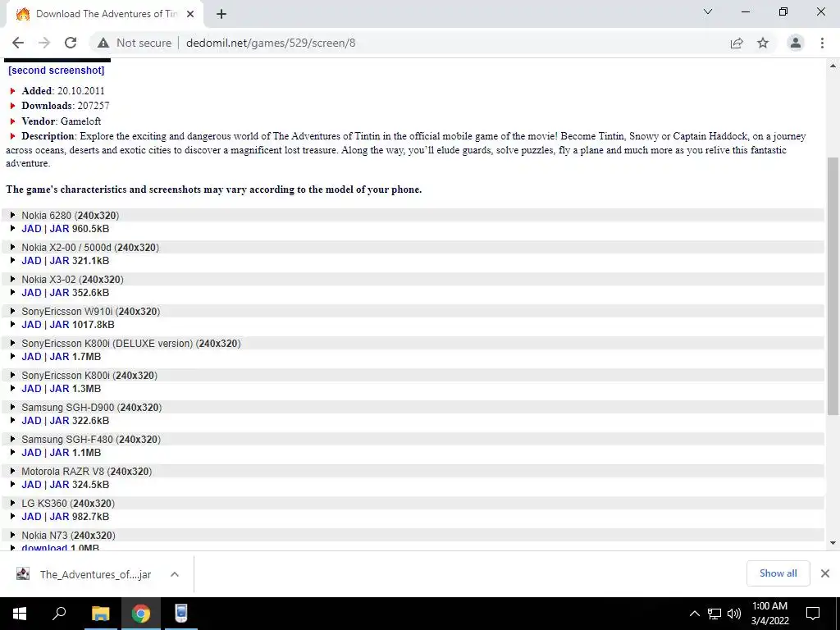Click the Motorola RAZR V8 (240x320) row
Viewport: 840px width, 630px height.
click(413, 472)
